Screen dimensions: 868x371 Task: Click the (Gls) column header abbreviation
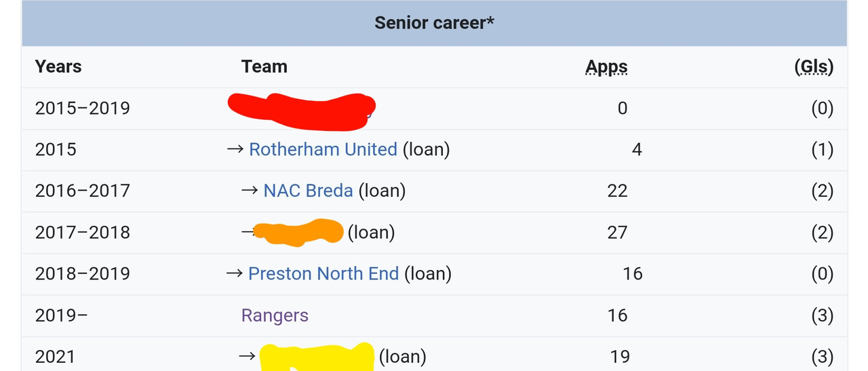(x=814, y=66)
